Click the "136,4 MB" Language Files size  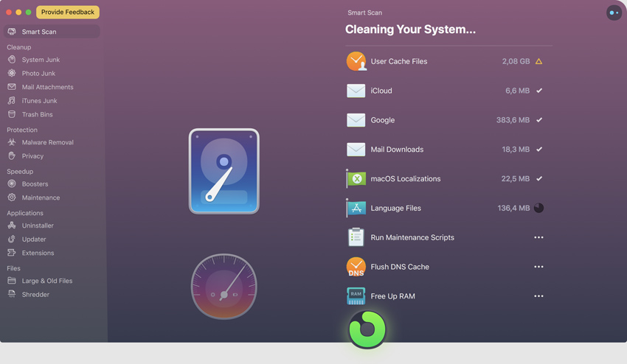[x=513, y=209]
